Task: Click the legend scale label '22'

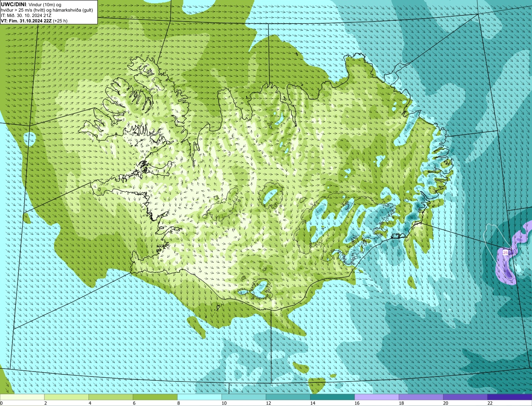Action: 490,403
